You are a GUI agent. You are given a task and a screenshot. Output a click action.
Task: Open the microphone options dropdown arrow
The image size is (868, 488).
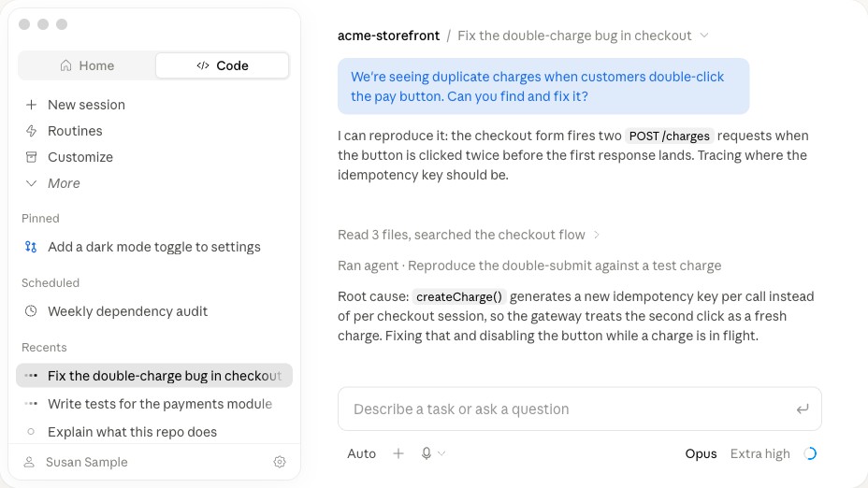click(x=441, y=453)
